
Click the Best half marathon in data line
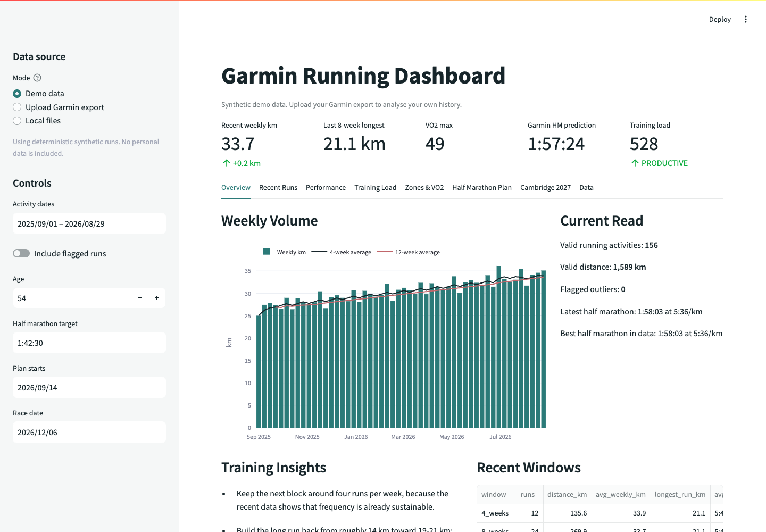coord(641,334)
